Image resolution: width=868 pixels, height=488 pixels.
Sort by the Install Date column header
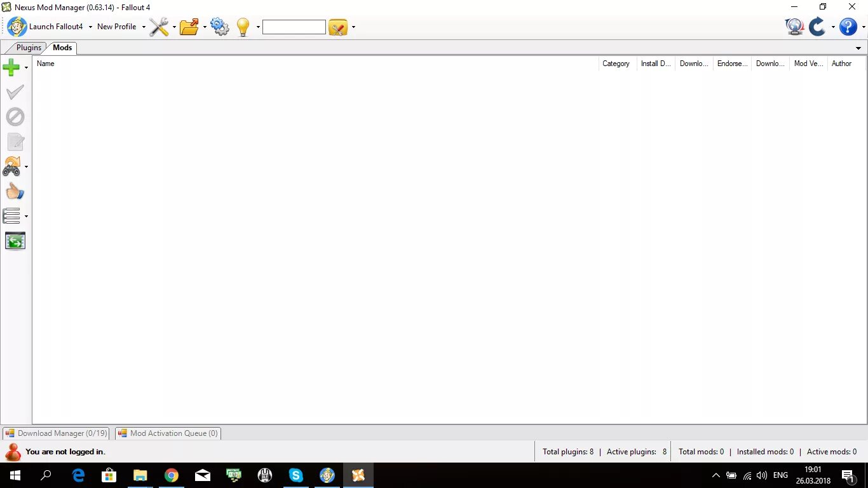656,64
